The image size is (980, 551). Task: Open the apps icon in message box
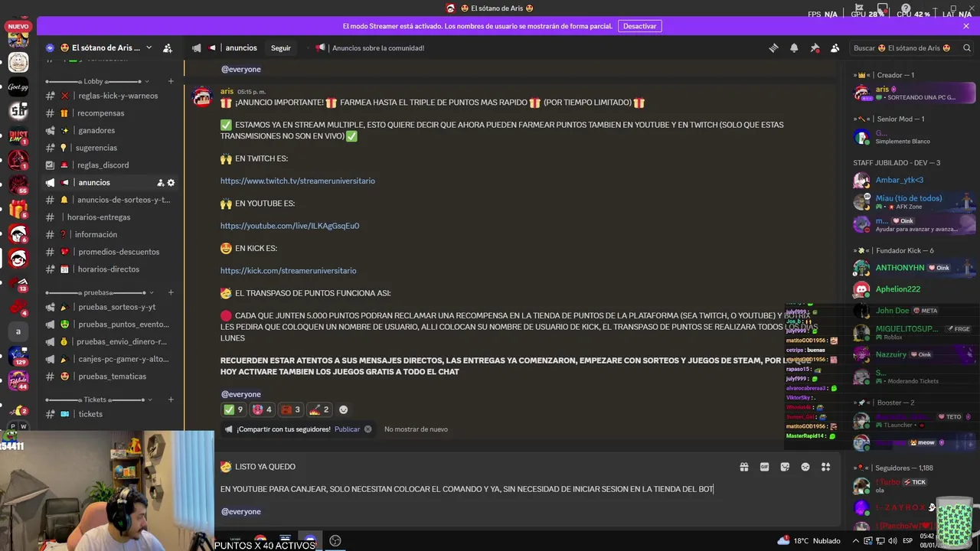(825, 467)
